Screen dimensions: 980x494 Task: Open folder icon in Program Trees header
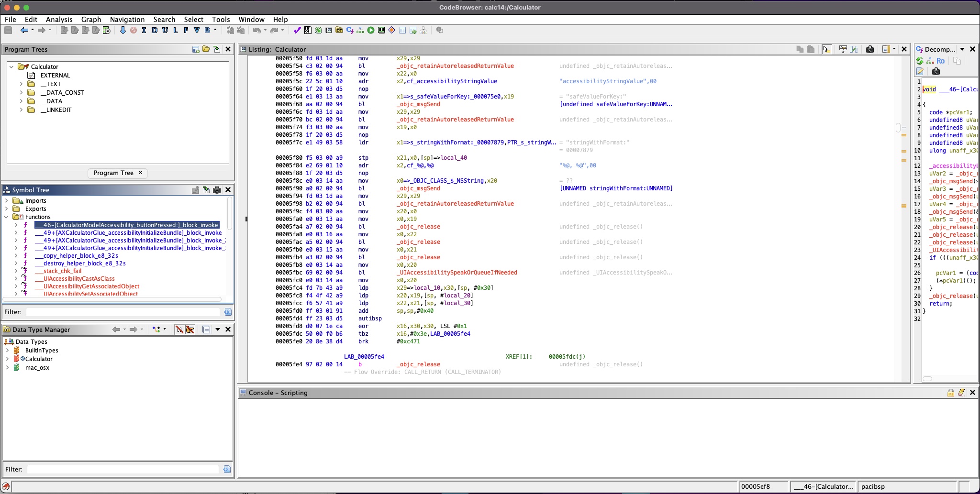206,49
